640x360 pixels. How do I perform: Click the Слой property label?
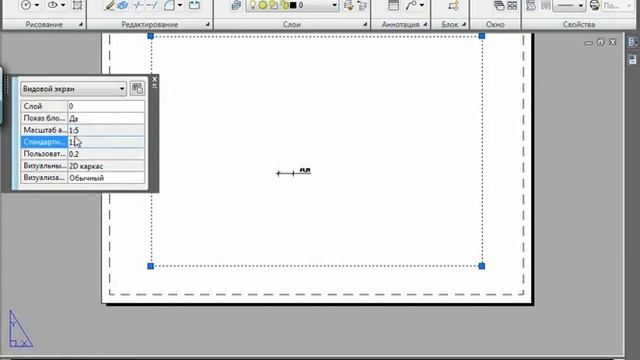tap(33, 106)
